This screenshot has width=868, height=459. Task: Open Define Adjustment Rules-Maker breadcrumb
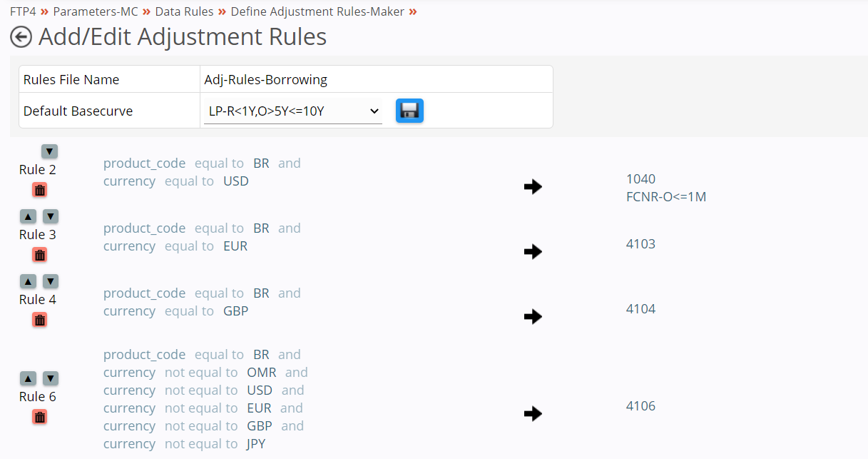[x=317, y=11]
